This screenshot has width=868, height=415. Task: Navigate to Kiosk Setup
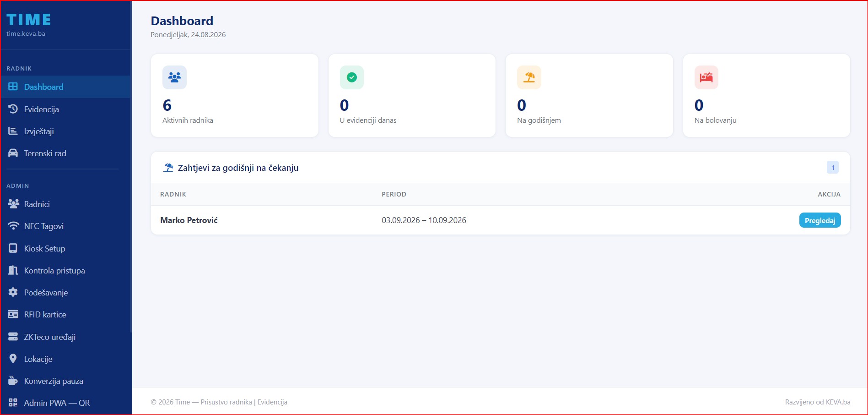pyautogui.click(x=65, y=248)
